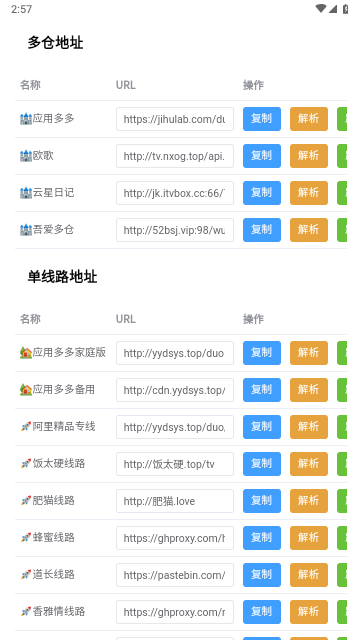This screenshot has height=640, width=360.
Task: Click the 香雅情线路 name text
Action: 59,611
